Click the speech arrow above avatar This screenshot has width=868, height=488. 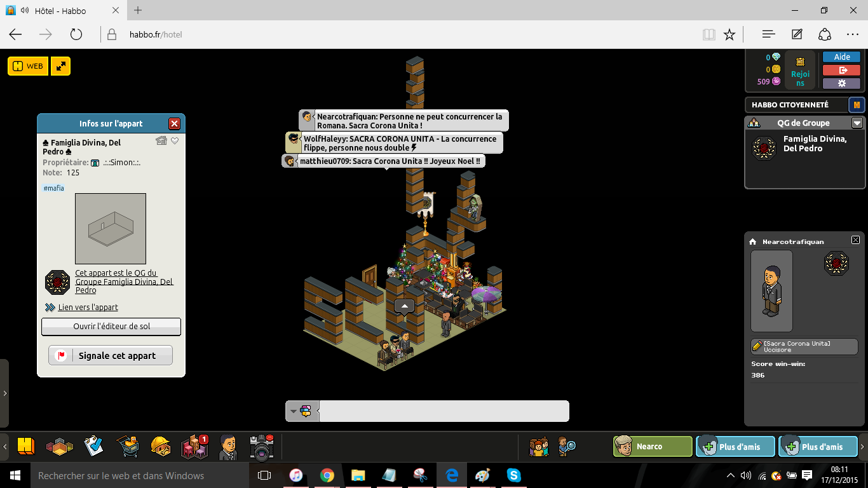[404, 306]
